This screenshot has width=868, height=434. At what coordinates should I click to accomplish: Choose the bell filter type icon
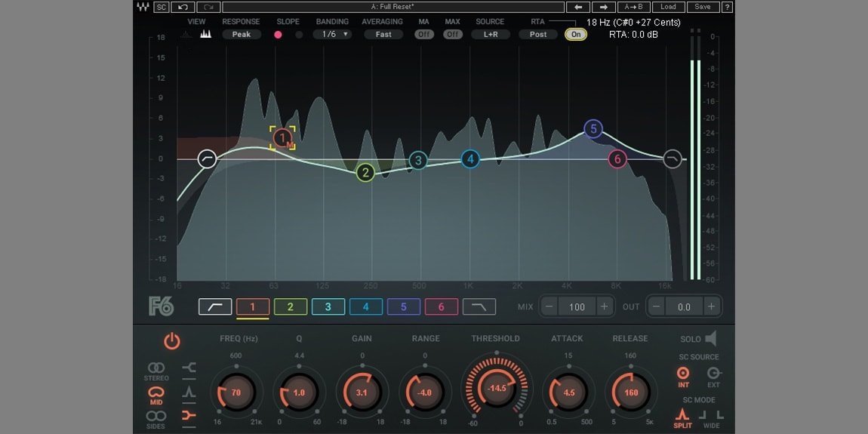tap(189, 392)
